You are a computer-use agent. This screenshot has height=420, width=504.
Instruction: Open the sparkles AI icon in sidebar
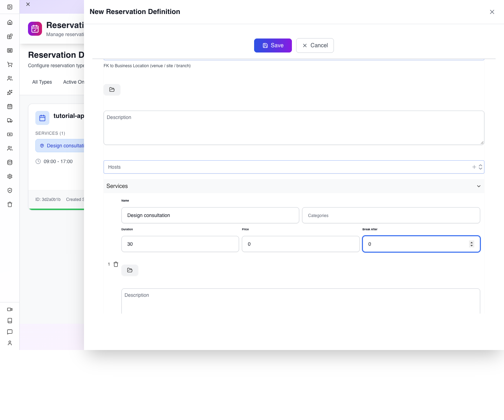pos(10,92)
